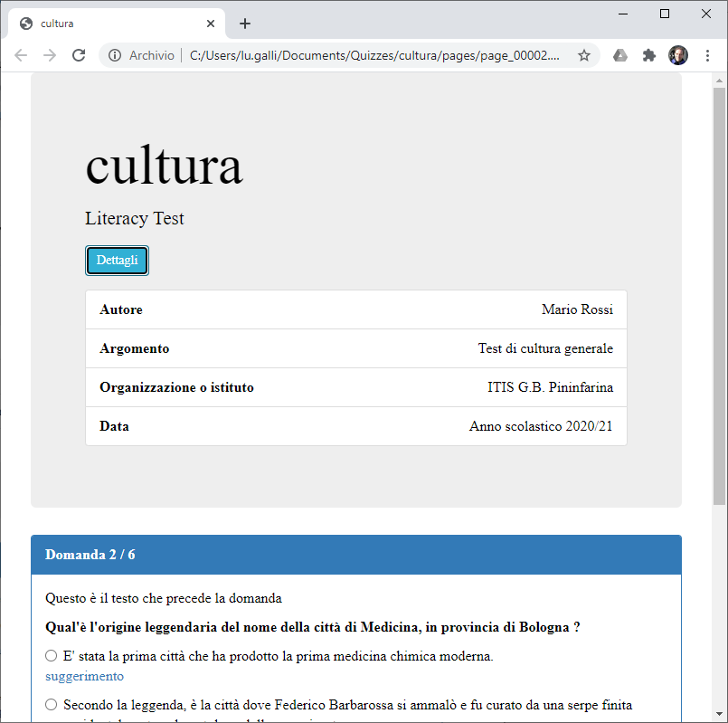
Task: Click the scroll down arrow
Action: [719, 714]
